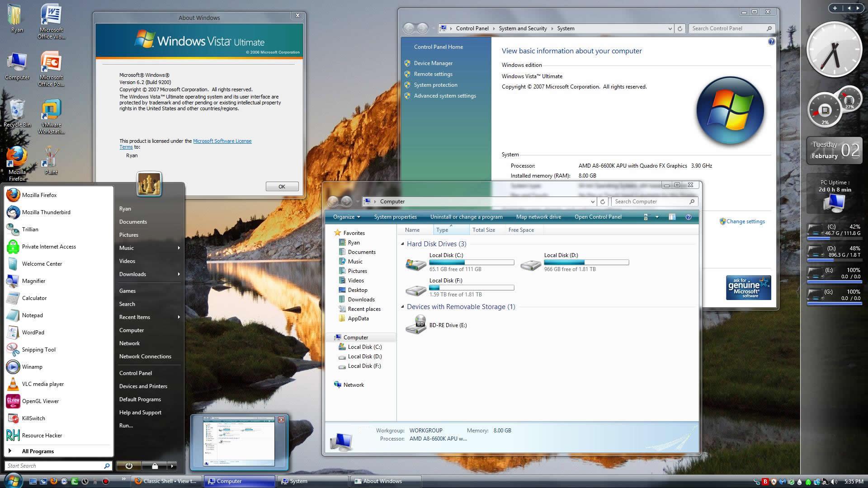The width and height of the screenshot is (868, 488).
Task: Expand the Recent Items submenu arrow
Action: point(179,317)
